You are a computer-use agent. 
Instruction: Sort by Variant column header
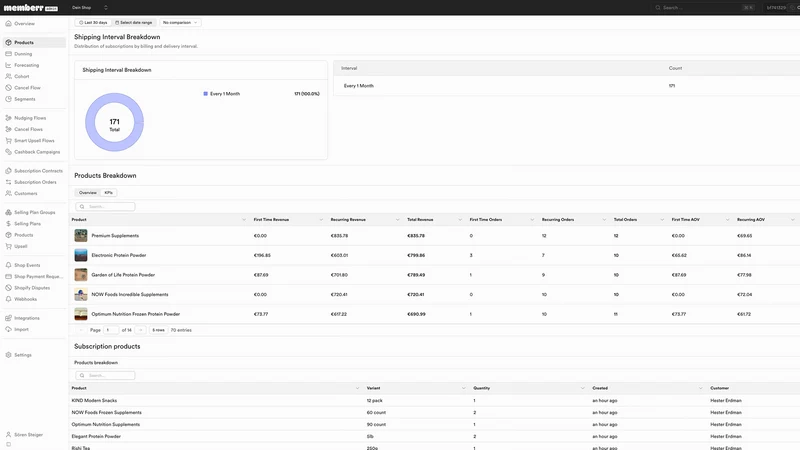point(373,388)
